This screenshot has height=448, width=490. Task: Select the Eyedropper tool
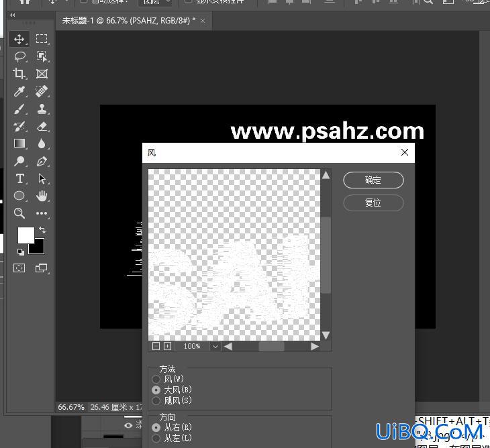click(x=19, y=91)
